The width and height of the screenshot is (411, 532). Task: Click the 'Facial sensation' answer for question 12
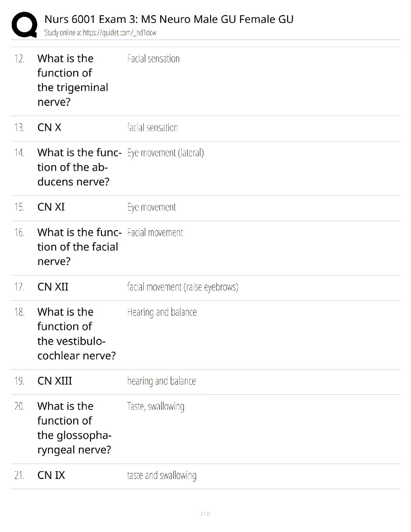click(x=153, y=59)
